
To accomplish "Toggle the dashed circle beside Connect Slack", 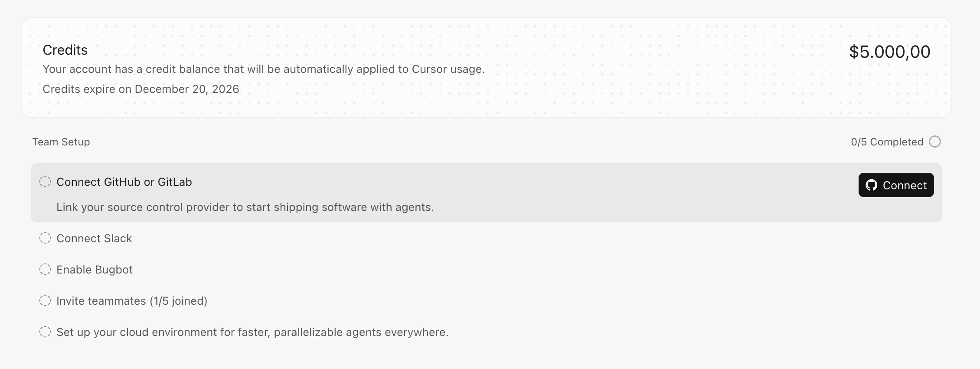I will coord(45,238).
